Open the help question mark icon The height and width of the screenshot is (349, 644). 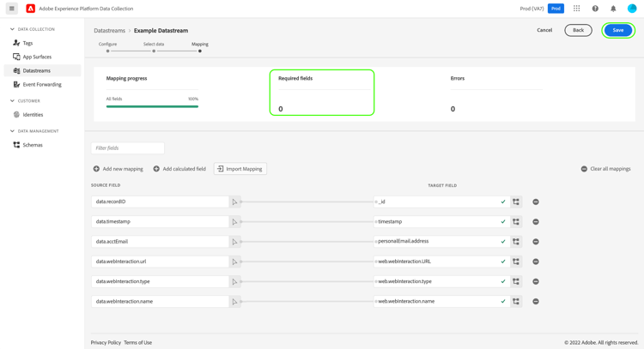click(595, 9)
